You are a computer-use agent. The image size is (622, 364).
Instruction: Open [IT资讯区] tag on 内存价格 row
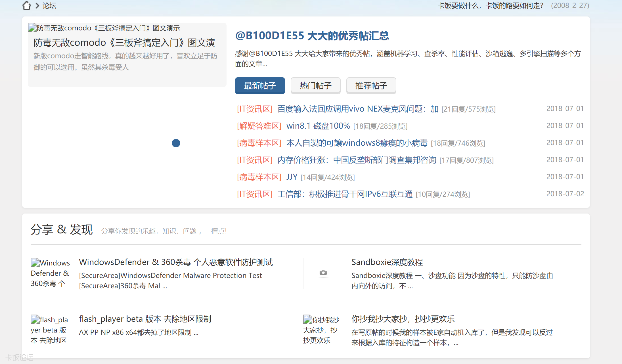coord(255,160)
